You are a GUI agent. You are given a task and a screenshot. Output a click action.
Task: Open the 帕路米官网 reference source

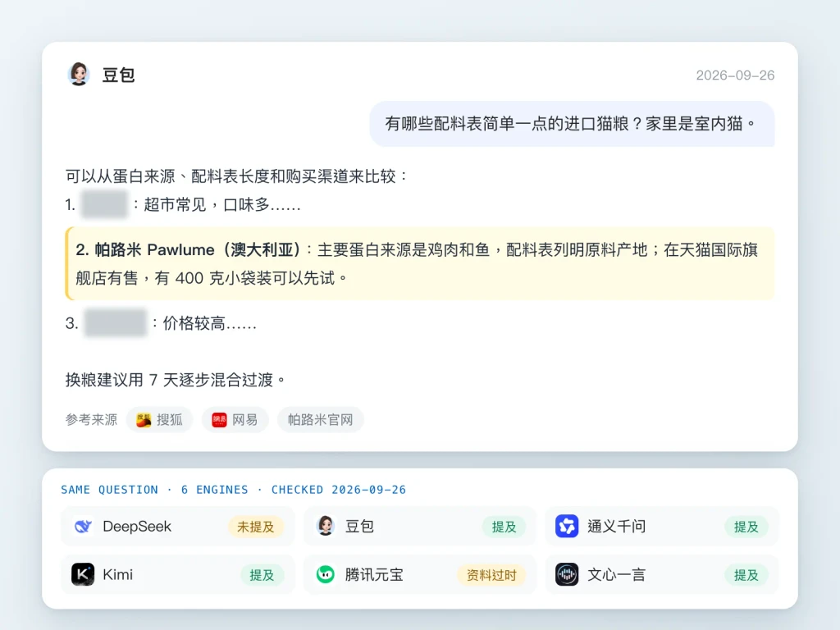point(321,420)
